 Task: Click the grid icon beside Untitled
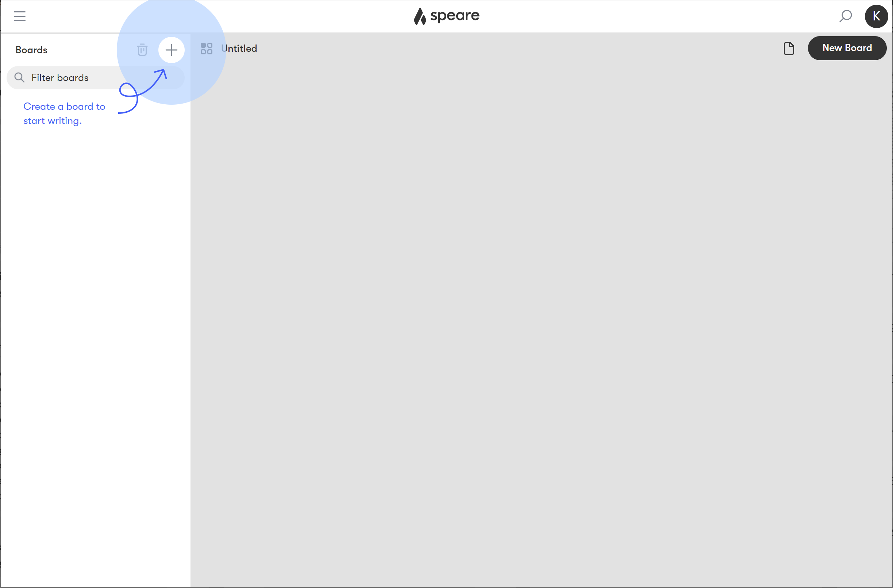point(206,49)
